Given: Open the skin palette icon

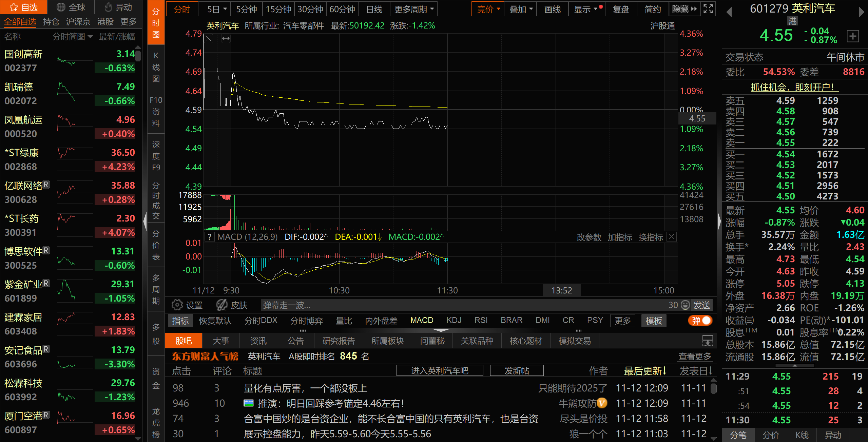Looking at the screenshot, I should [x=222, y=305].
